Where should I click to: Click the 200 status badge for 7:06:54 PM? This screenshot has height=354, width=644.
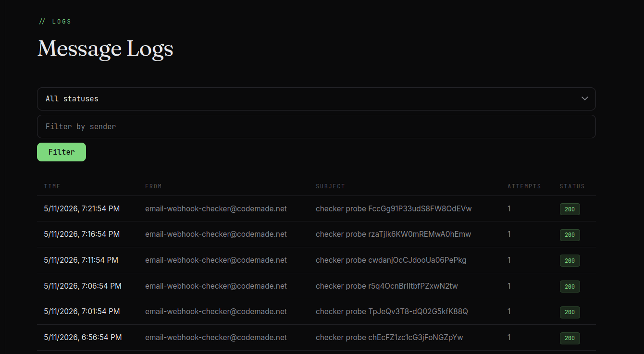click(570, 287)
